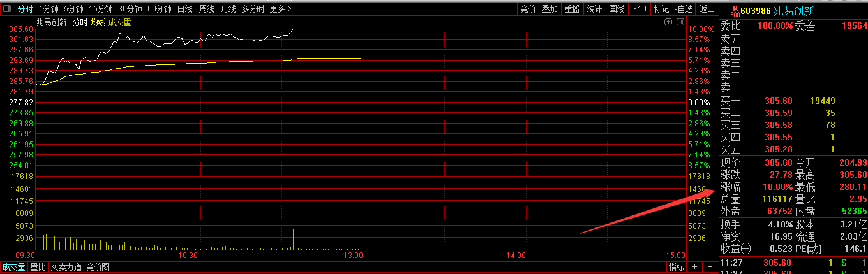Click the 内盘 value 52365
Screen dimensions: 868x274
tap(854, 211)
